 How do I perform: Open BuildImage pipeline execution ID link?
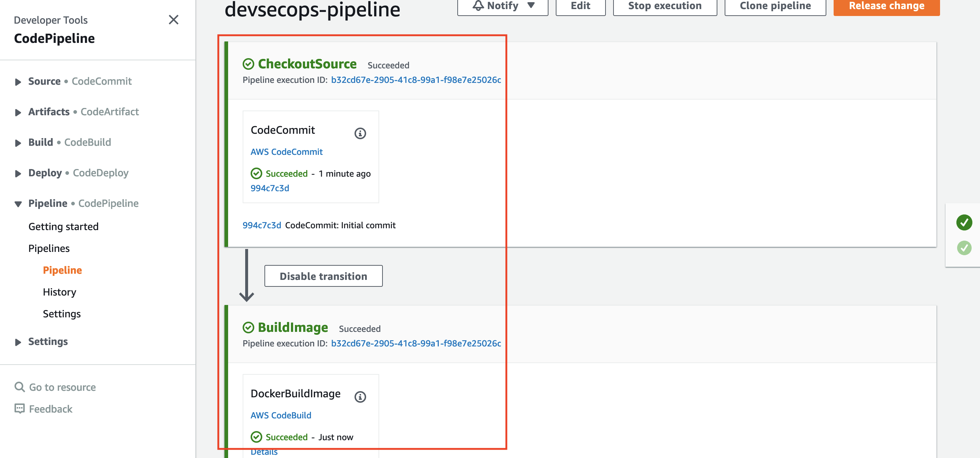click(x=416, y=343)
